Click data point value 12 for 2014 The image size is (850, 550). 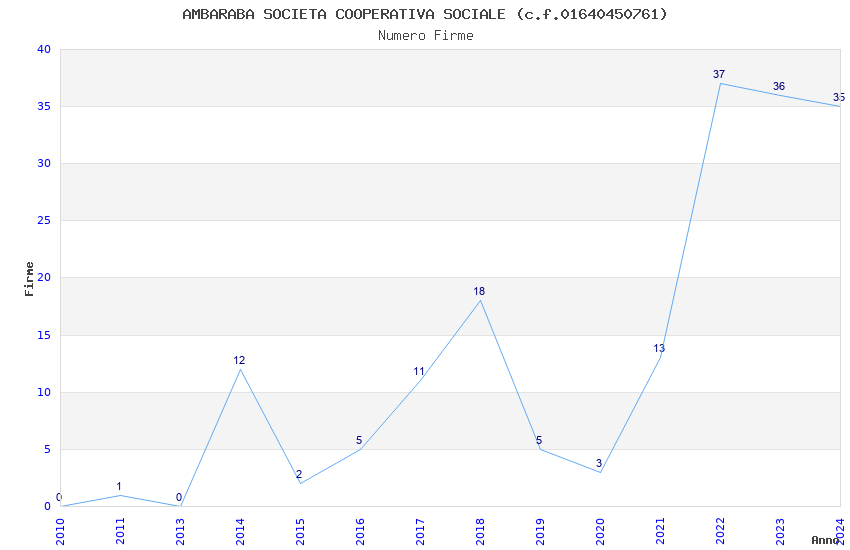pos(239,360)
